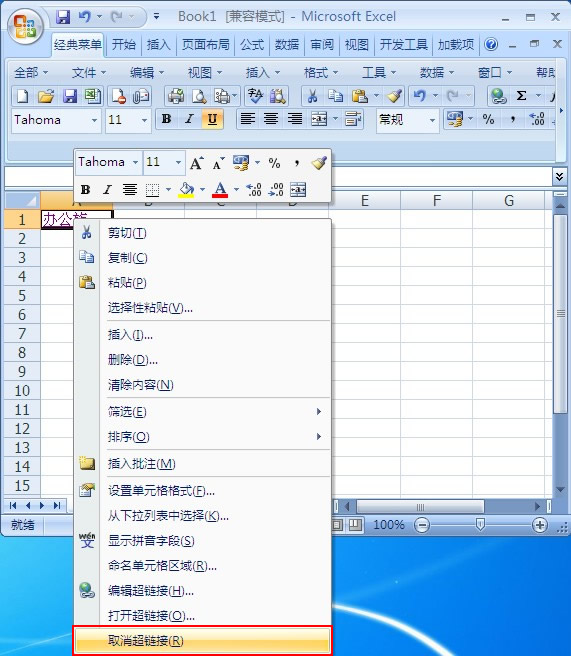Screen dimensions: 571x656
Task: Click Merge and Center in mini toolbar
Action: [x=298, y=190]
